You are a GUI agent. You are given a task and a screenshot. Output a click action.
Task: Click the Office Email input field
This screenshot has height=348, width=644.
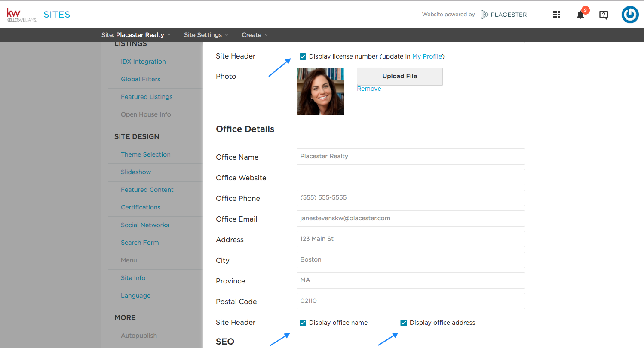411,219
